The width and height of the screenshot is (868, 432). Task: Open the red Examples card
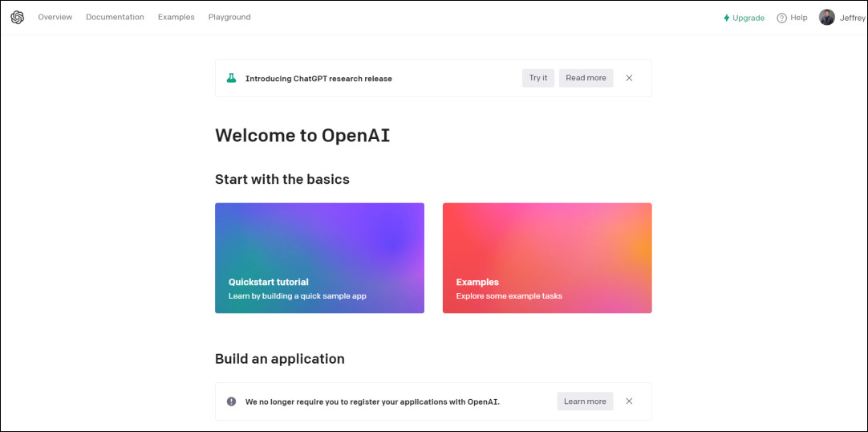pyautogui.click(x=547, y=258)
